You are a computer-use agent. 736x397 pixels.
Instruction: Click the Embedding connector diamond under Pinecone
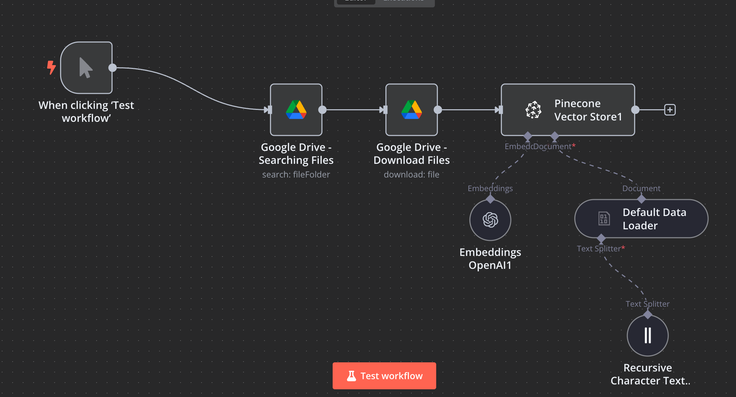click(x=528, y=136)
